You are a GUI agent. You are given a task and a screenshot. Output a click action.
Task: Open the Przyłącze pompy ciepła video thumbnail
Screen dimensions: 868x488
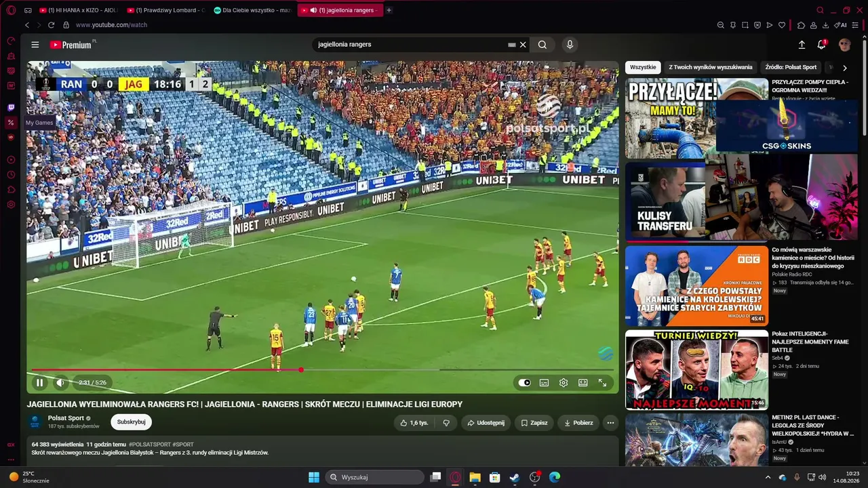point(696,119)
